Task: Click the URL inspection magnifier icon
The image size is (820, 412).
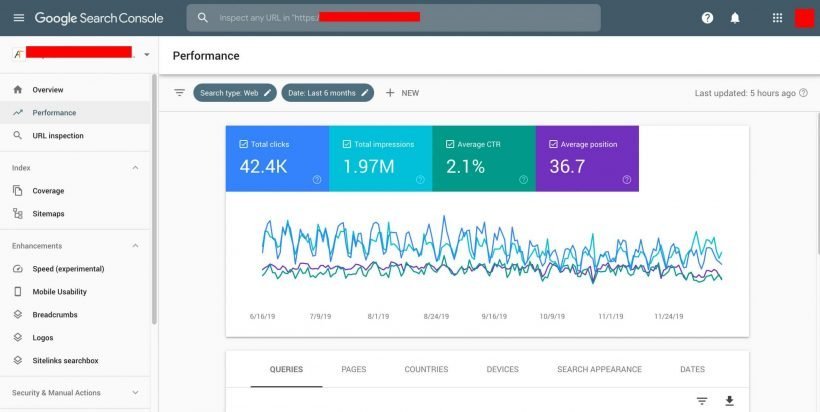Action: pos(18,135)
